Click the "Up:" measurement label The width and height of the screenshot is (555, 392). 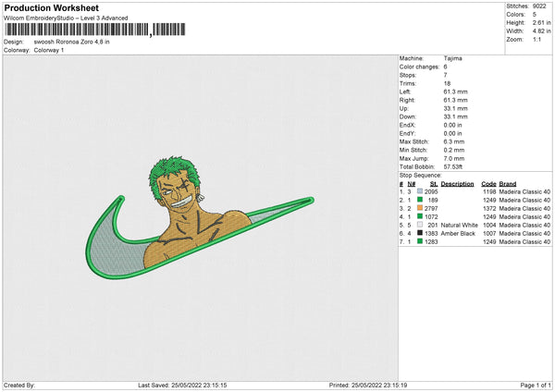(404, 108)
